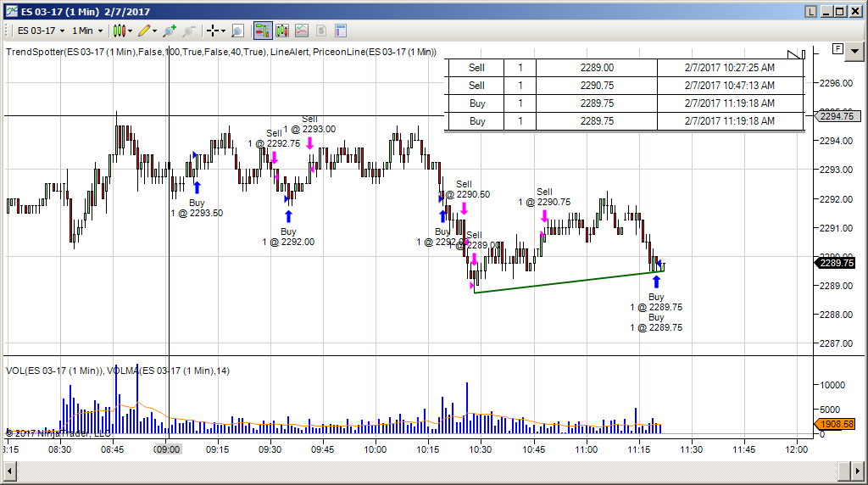Select the crosshair cursor icon

click(213, 31)
